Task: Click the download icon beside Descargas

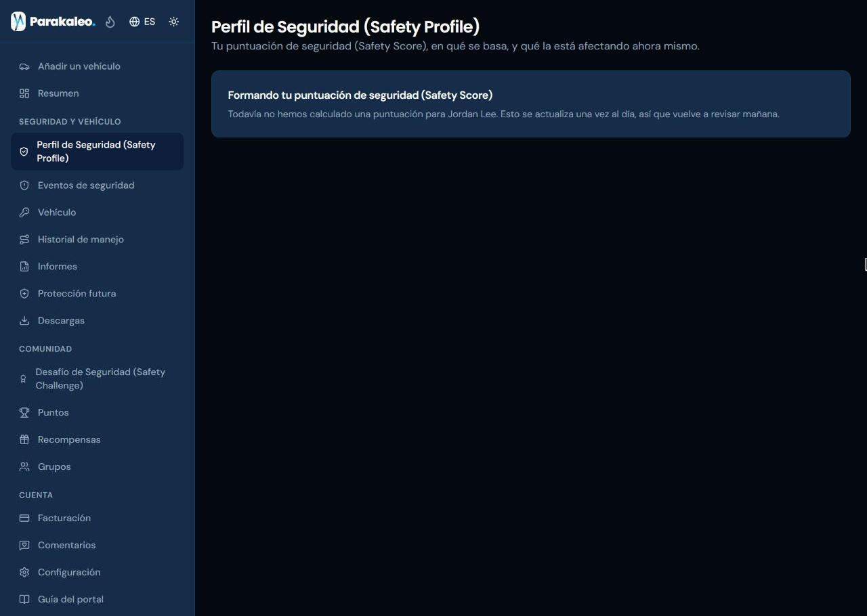Action: click(x=24, y=321)
